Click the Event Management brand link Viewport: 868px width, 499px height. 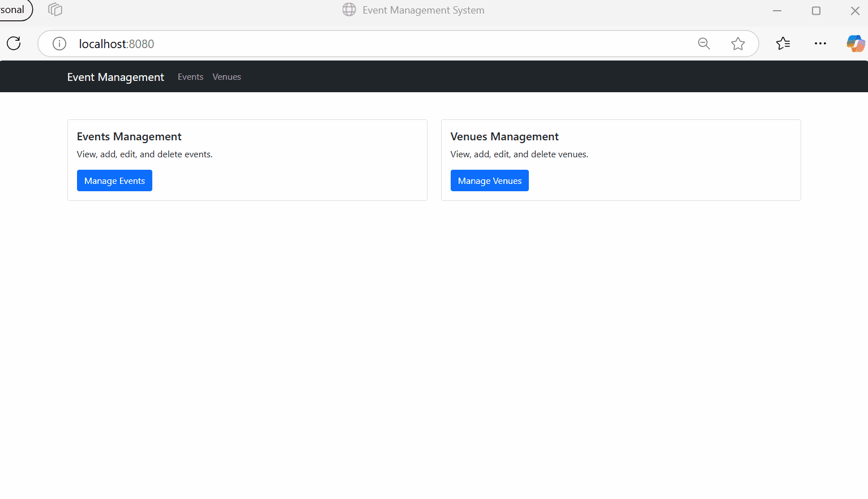(x=116, y=76)
